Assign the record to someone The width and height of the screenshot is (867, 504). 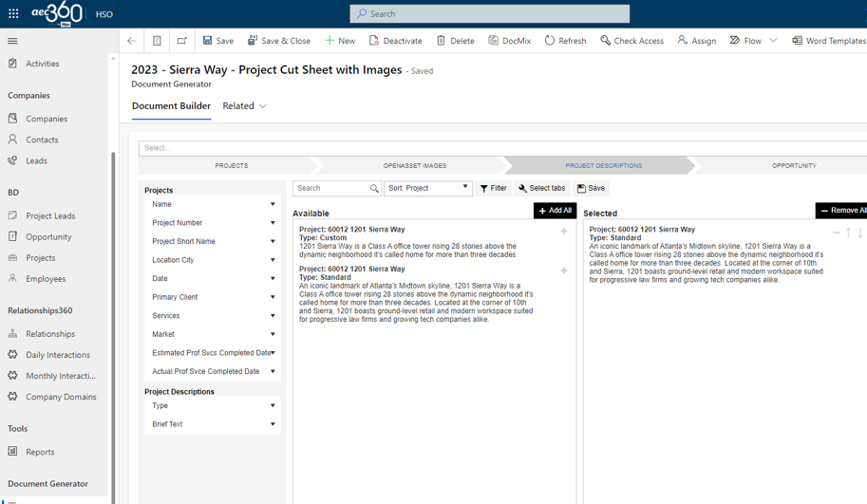coord(697,41)
